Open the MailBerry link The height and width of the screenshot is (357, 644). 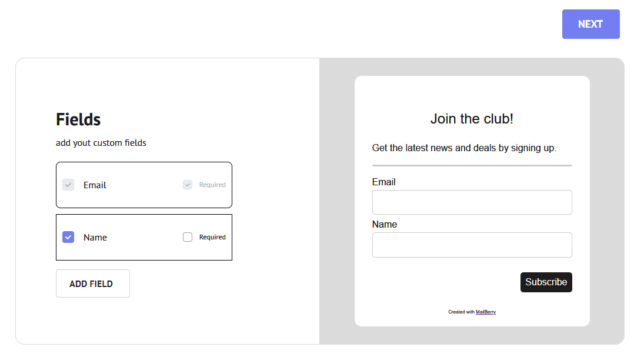coord(486,312)
